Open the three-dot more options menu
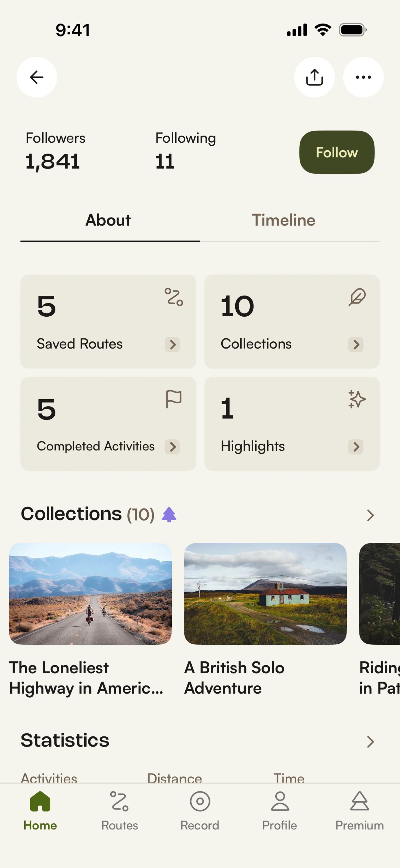This screenshot has height=868, width=400. (363, 77)
